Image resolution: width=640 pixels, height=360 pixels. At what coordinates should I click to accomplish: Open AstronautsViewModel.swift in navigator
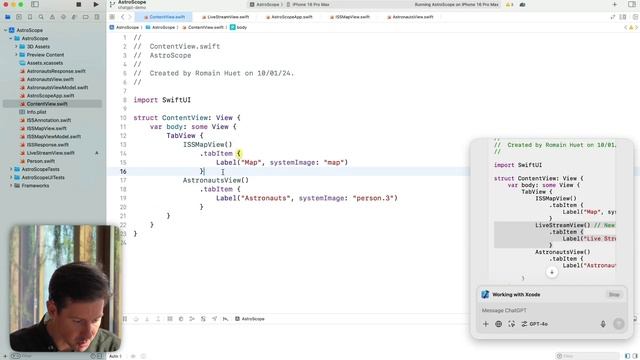[x=54, y=87]
